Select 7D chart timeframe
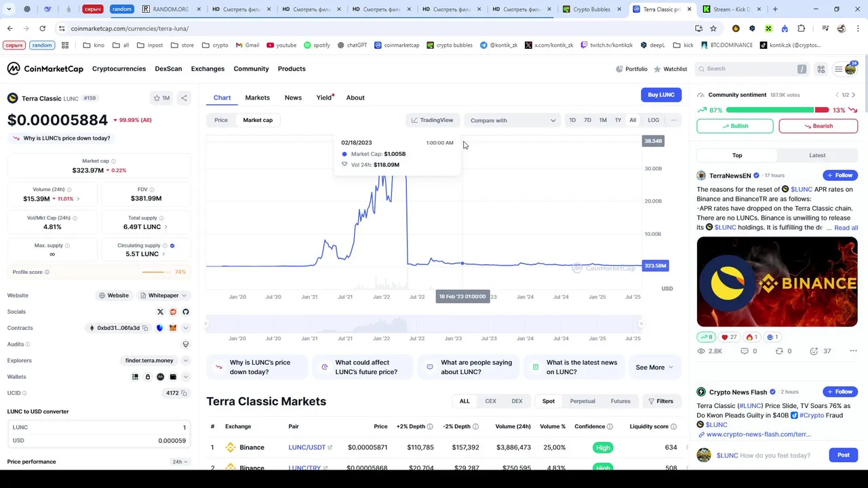868x488 pixels. (587, 120)
